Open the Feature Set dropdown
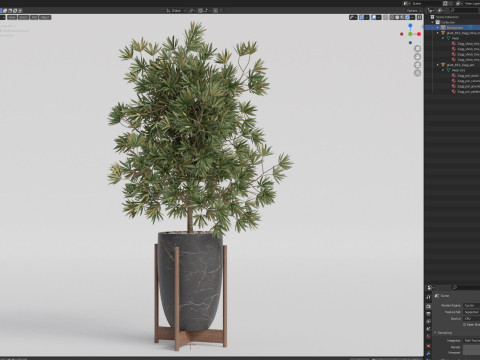The height and width of the screenshot is (360, 480). [472, 312]
